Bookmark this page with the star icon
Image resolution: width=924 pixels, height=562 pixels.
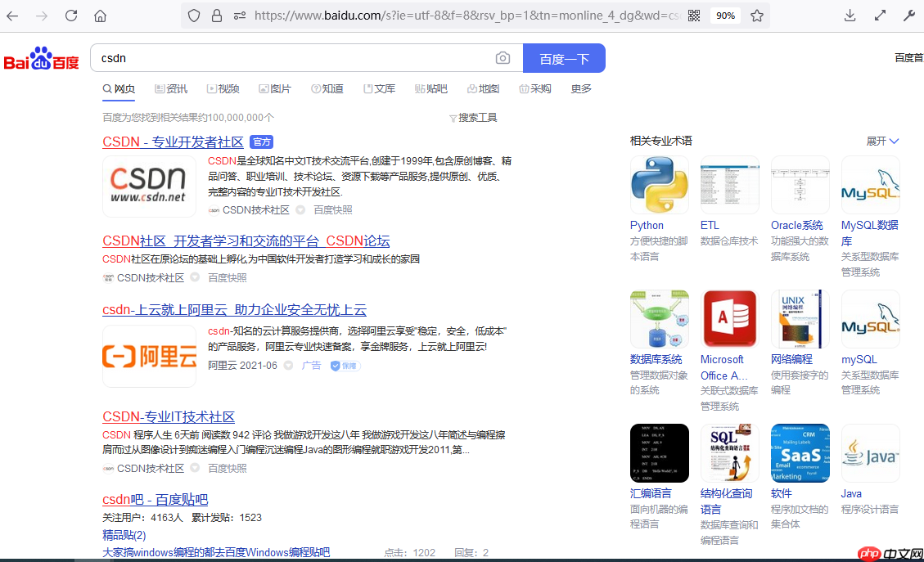757,16
